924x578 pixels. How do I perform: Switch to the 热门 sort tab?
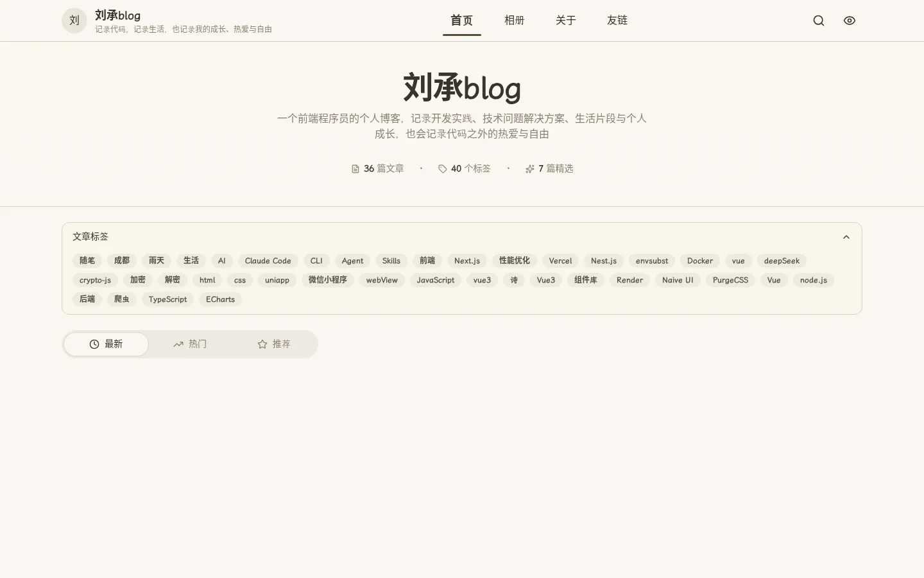pos(190,344)
